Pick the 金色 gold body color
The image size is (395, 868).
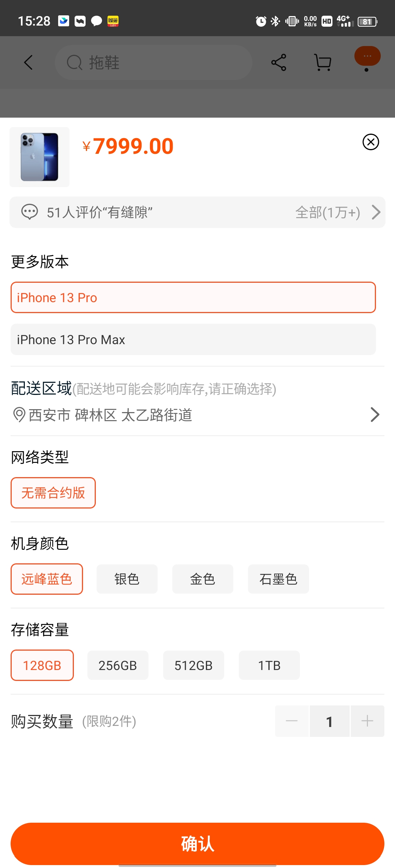coord(203,579)
